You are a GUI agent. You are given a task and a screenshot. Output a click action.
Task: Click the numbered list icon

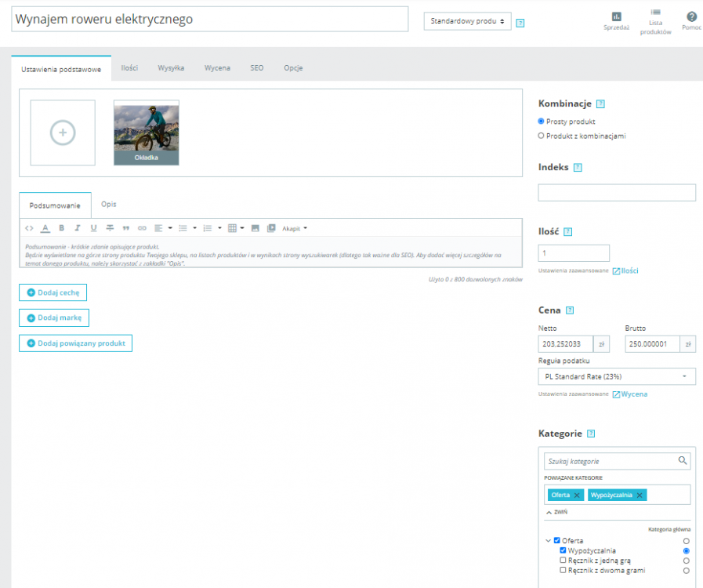[208, 228]
